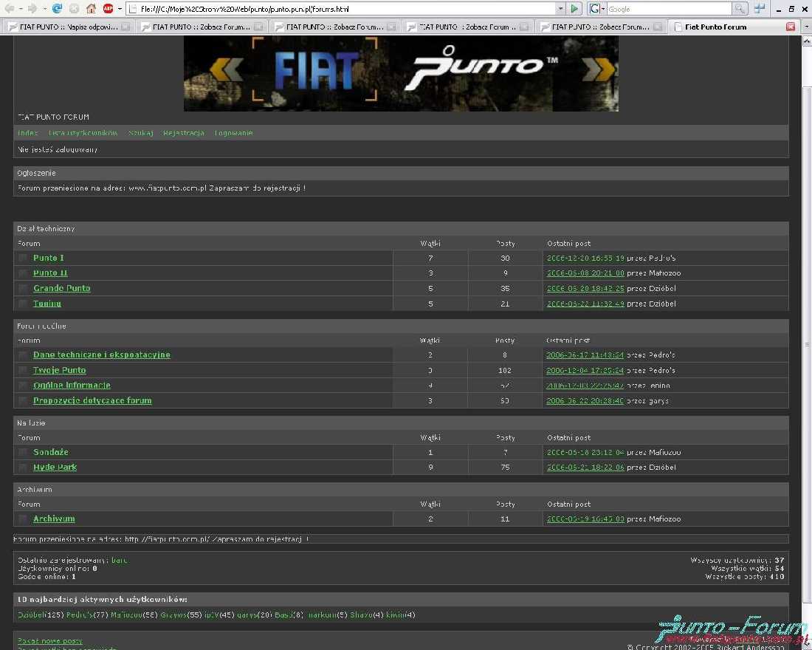Click the browser Reload button
Image resolution: width=812 pixels, height=650 pixels.
pyautogui.click(x=58, y=9)
